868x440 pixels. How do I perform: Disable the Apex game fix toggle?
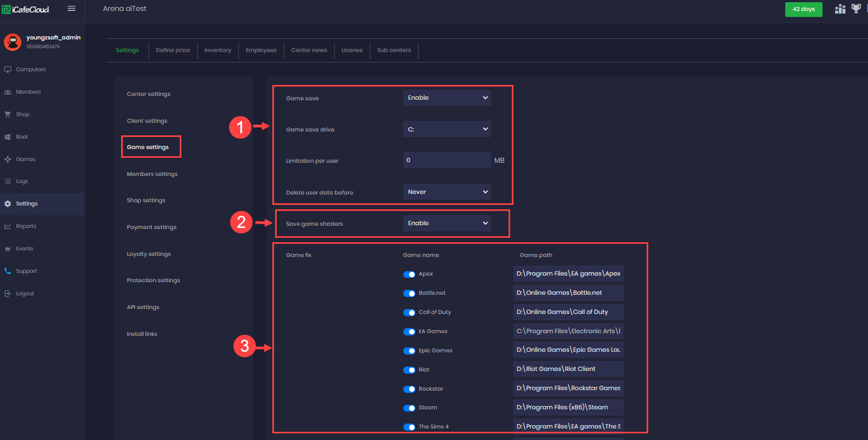click(x=409, y=275)
